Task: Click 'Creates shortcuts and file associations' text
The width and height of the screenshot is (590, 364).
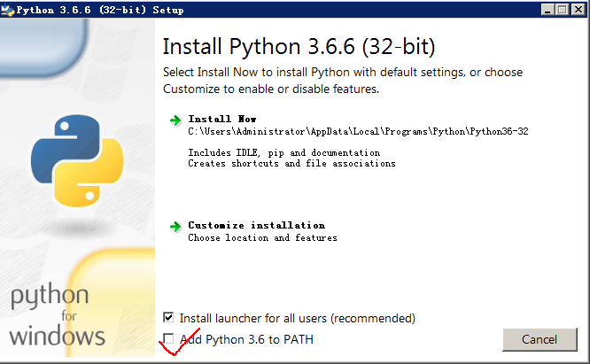Action: [291, 163]
